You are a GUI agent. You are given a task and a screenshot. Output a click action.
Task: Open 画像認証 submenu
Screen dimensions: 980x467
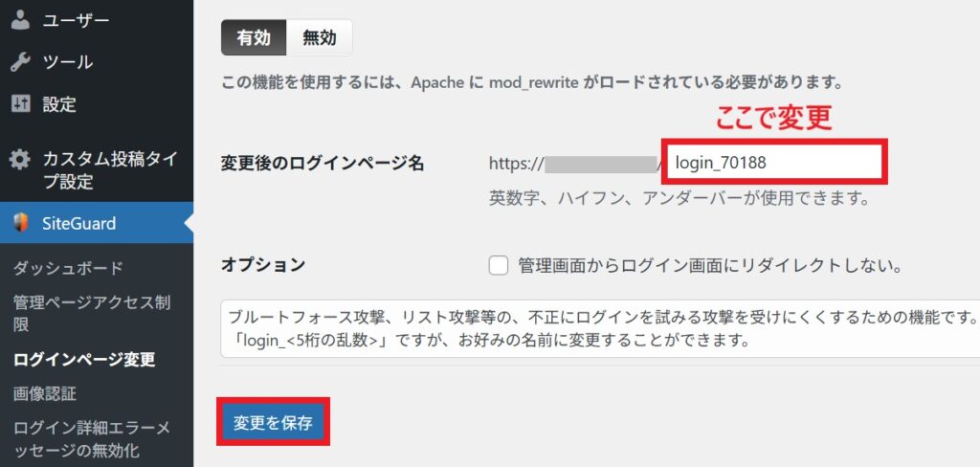point(44,393)
